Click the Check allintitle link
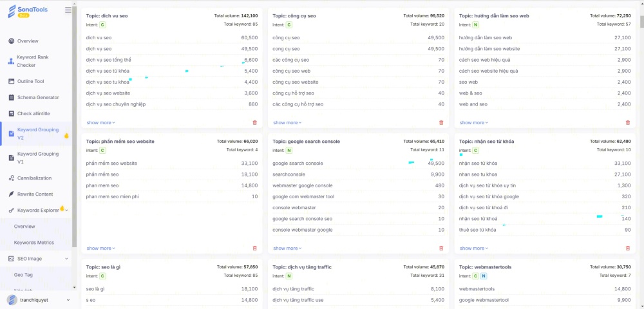Viewport: 644px width, 309px height. pos(33,114)
